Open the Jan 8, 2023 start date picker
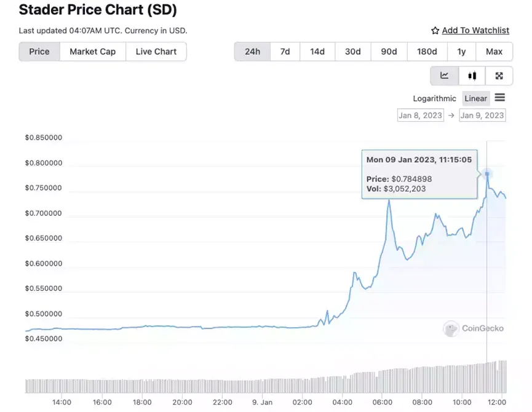532x412 pixels. [421, 115]
